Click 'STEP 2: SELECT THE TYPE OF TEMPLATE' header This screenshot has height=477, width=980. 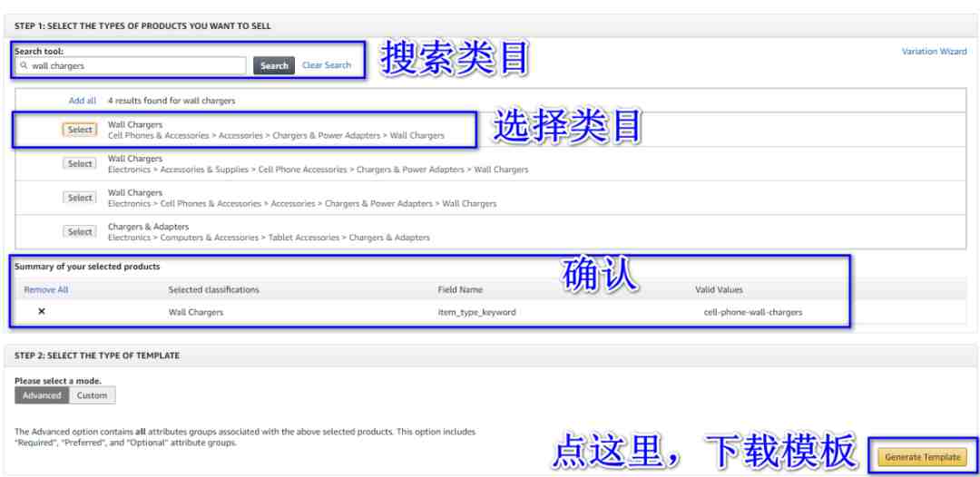[97, 355]
